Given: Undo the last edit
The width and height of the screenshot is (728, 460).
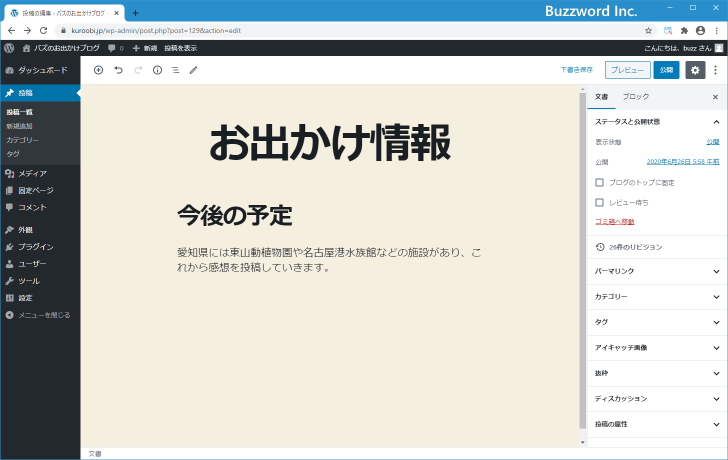Looking at the screenshot, I should [118, 70].
